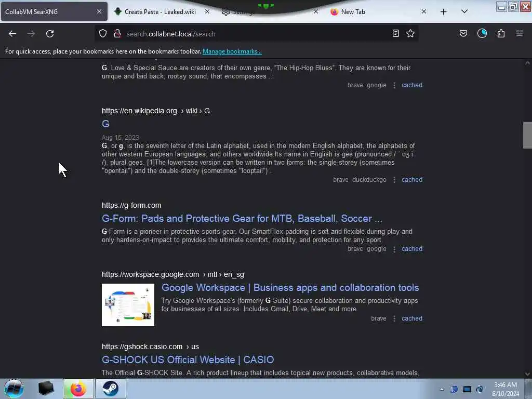
Task: Expand the list all tabs chevron
Action: click(464, 11)
